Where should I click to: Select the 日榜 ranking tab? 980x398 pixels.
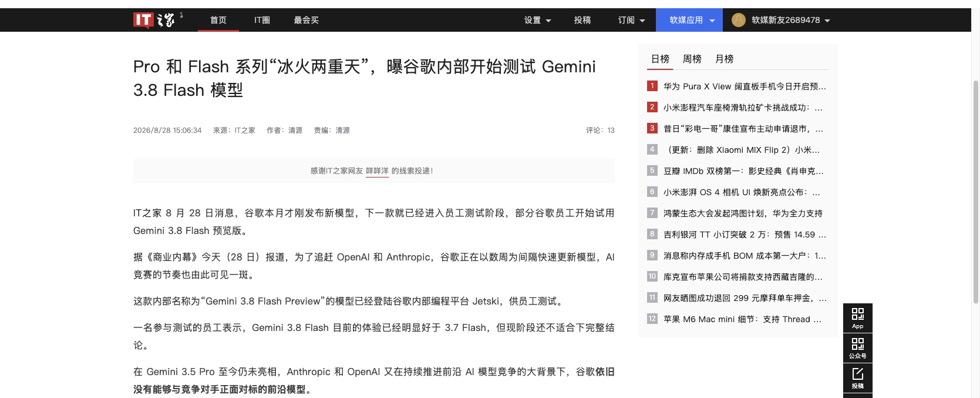coord(661,59)
